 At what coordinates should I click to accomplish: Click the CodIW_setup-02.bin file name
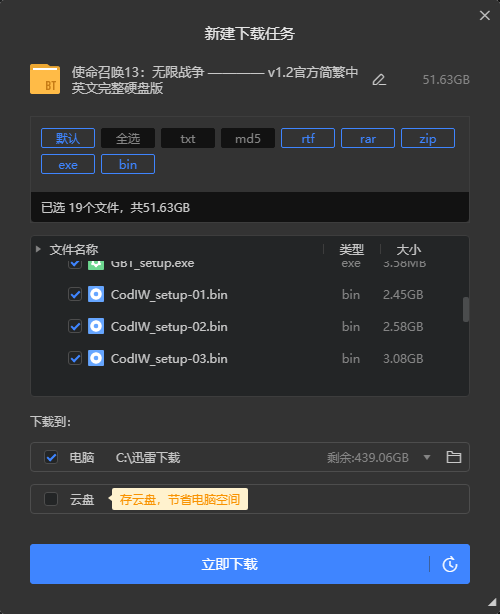pos(169,327)
